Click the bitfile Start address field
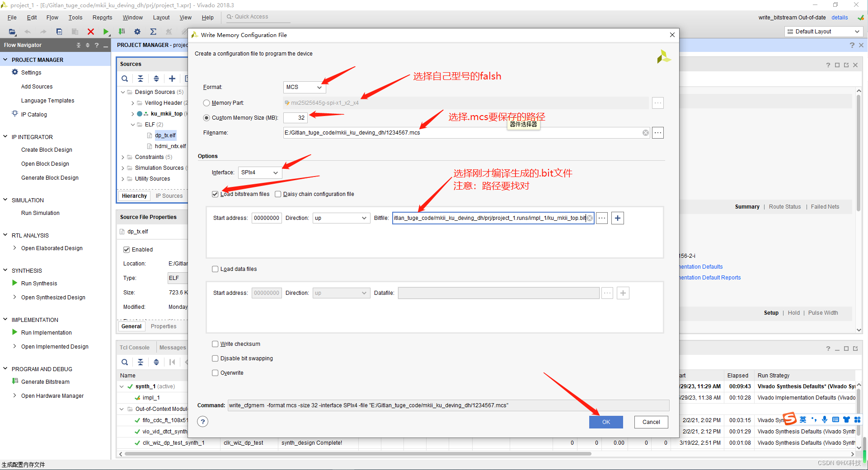This screenshot has width=868, height=470. point(267,218)
